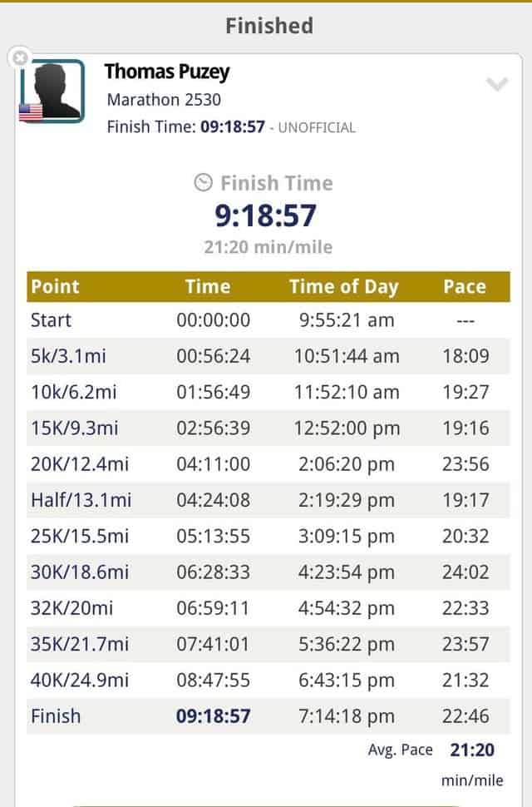Tap the Time column header
Image resolution: width=532 pixels, height=807 pixels.
point(208,287)
